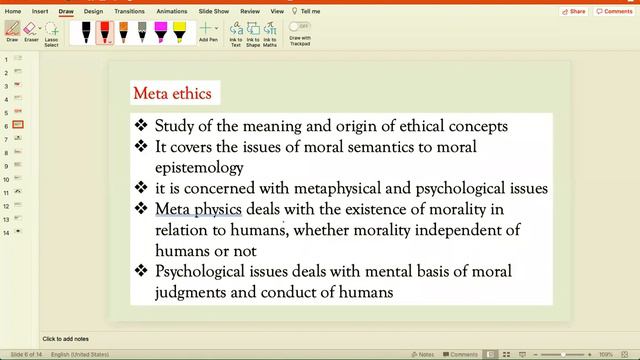The width and height of the screenshot is (640, 360).
Task: Pick the red pen
Action: tap(104, 32)
